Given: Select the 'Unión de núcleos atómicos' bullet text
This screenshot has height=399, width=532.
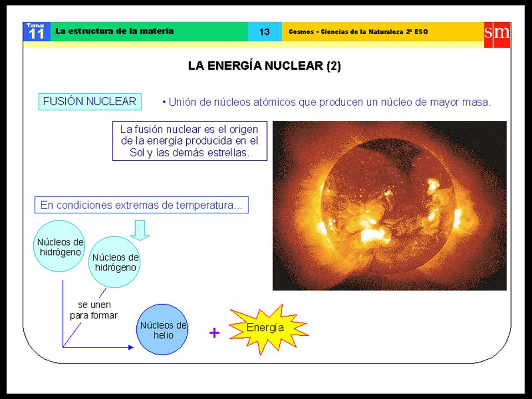Looking at the screenshot, I should click(326, 102).
